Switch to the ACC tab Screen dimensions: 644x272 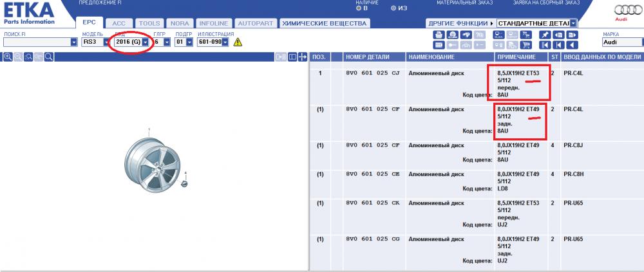point(118,23)
